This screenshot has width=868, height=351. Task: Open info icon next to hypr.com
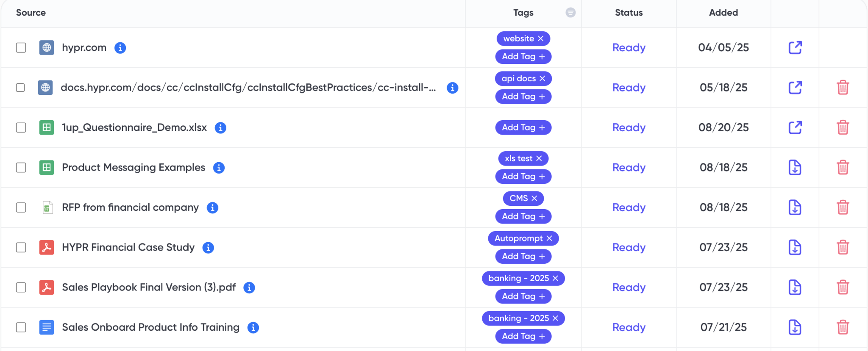(x=120, y=48)
